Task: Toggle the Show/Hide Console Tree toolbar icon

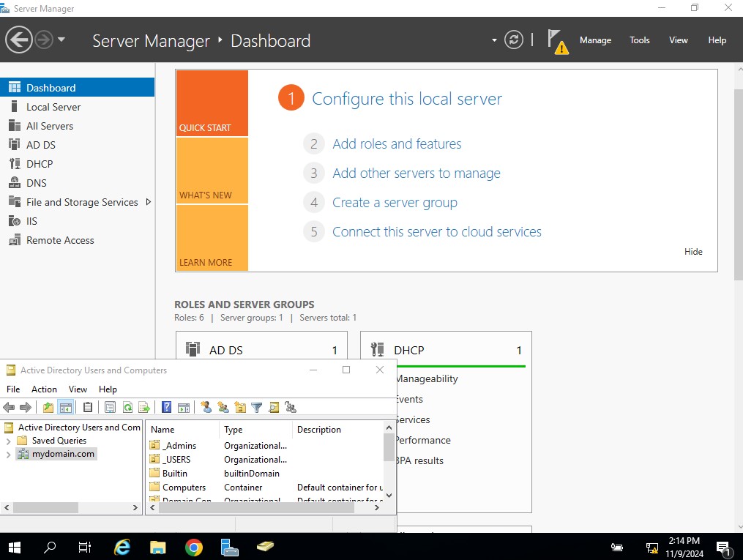Action: pyautogui.click(x=65, y=407)
